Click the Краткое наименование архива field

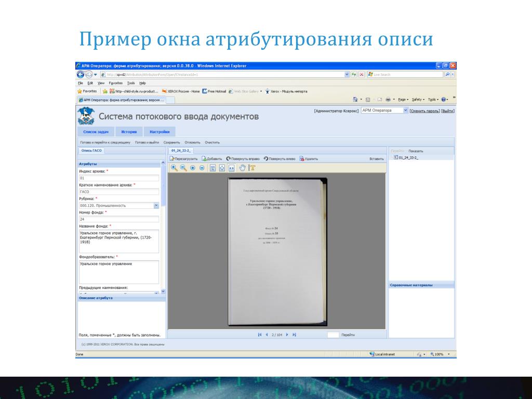[119, 192]
